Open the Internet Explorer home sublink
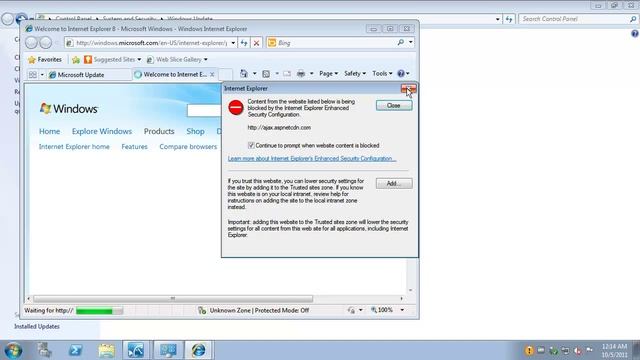Viewport: 640px width, 360px height. tap(74, 147)
